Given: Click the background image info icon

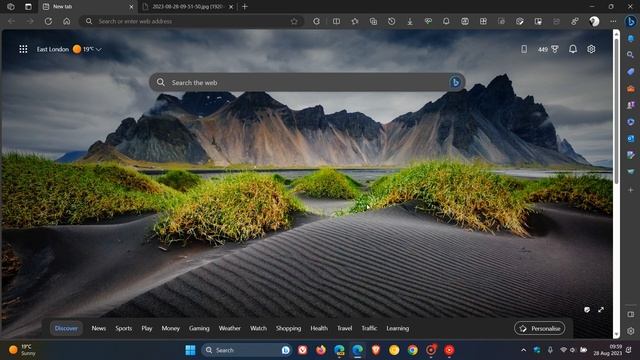Looking at the screenshot, I should click(x=587, y=310).
